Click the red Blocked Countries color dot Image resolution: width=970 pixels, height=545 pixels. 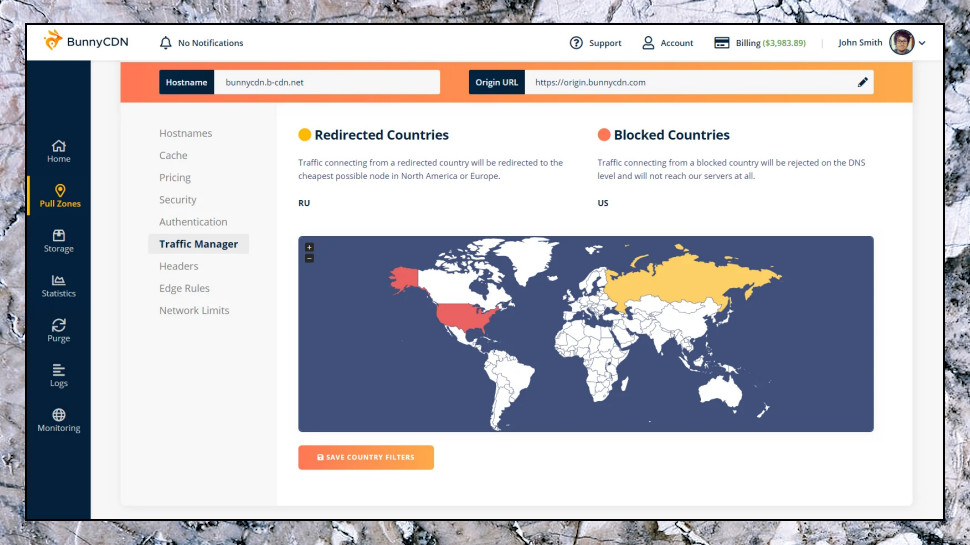(x=604, y=135)
